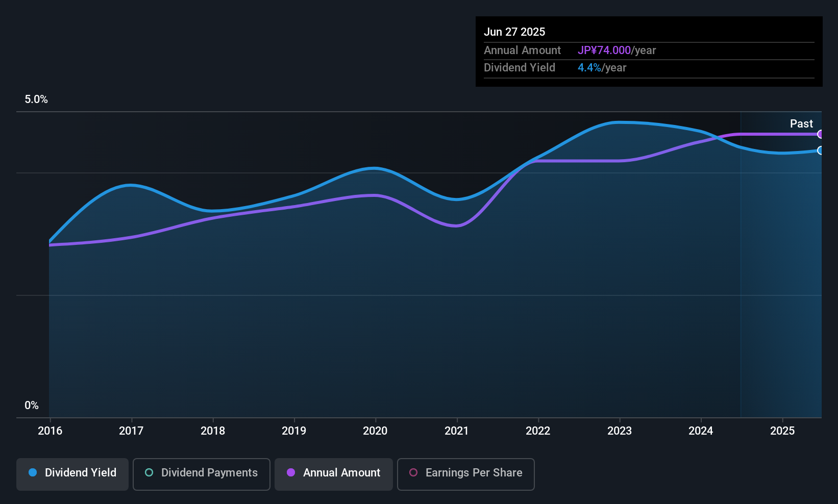Click the 0% y-axis label

click(32, 406)
